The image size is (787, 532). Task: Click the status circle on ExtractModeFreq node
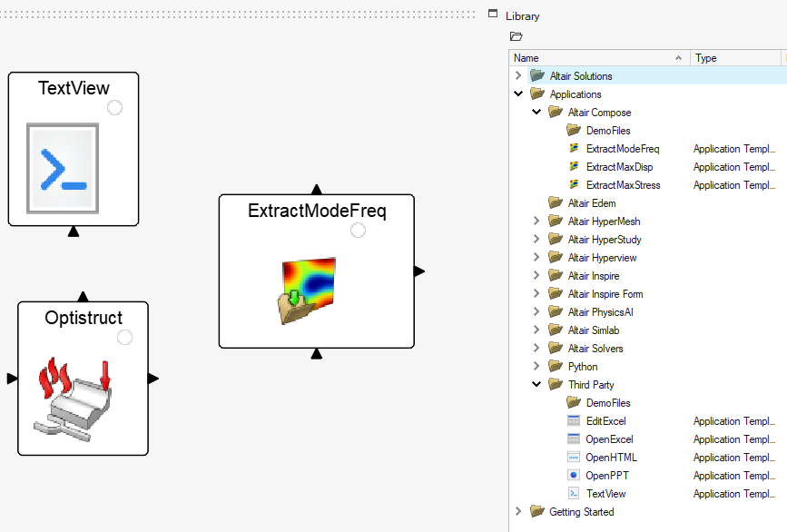[358, 231]
